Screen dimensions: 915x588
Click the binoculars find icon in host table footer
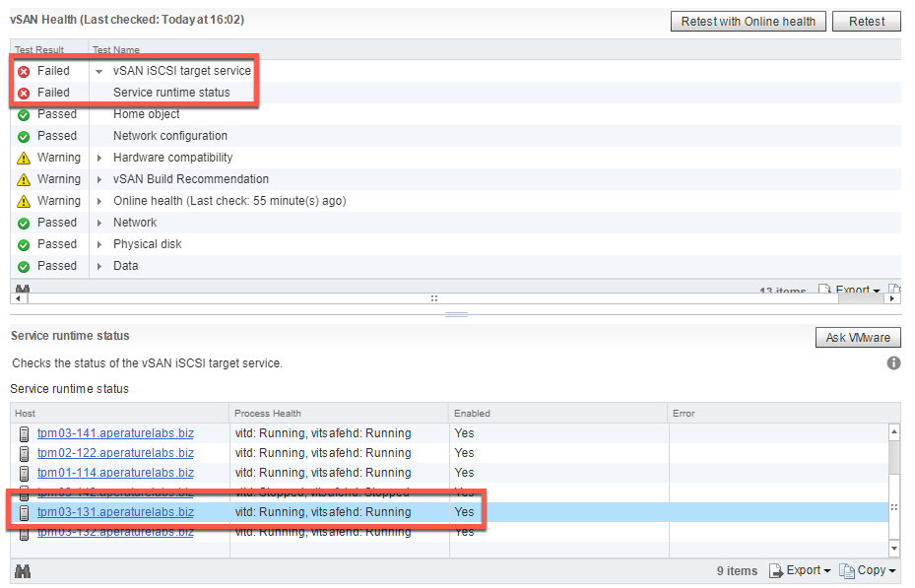click(23, 571)
